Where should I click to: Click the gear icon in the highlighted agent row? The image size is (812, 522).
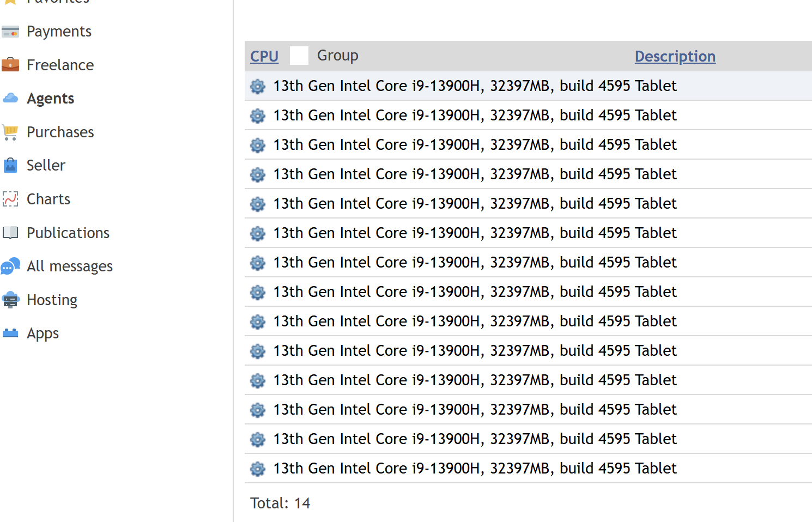pyautogui.click(x=258, y=86)
